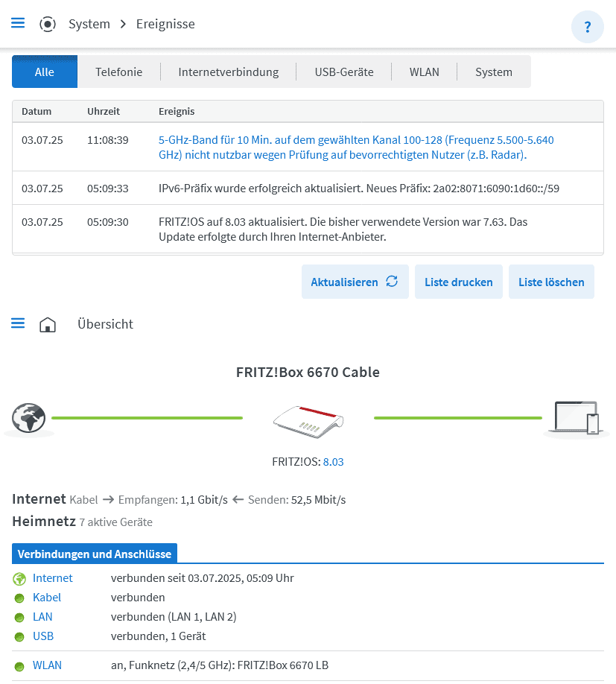Switch to the USB-Geräte tab
The width and height of the screenshot is (616, 684).
point(344,72)
